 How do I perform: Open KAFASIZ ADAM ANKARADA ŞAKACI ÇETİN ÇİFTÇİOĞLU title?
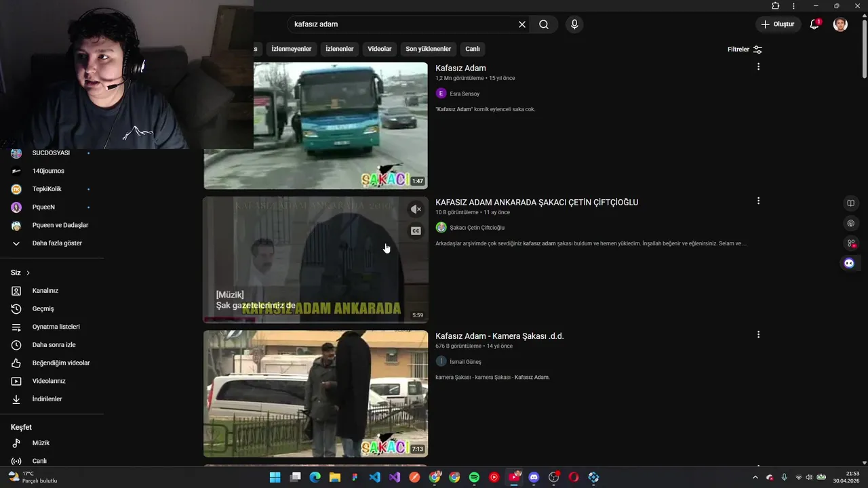click(536, 202)
